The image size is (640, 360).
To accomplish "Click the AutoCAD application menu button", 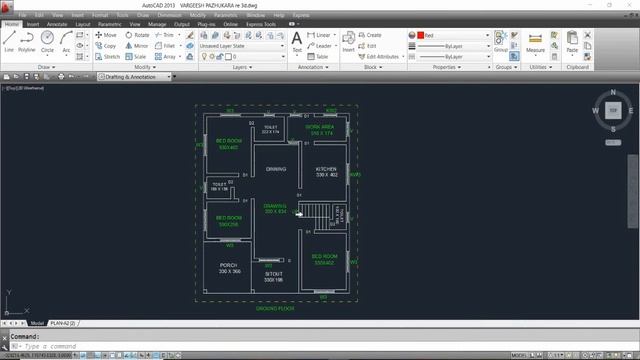I will pyautogui.click(x=7, y=6).
